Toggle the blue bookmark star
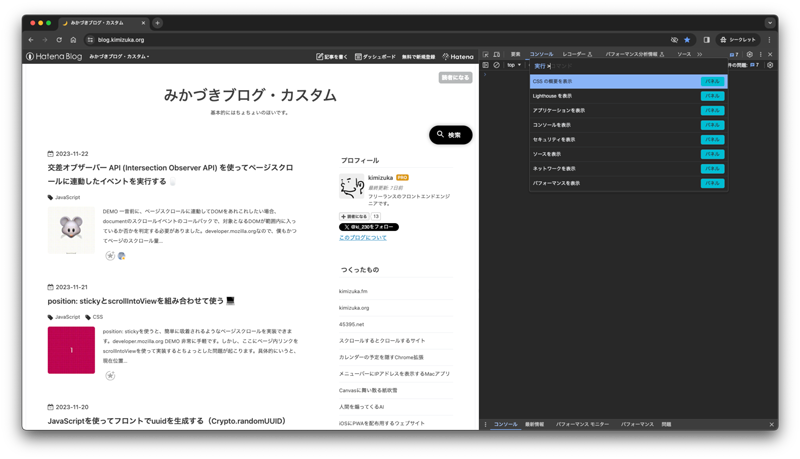 tap(687, 40)
